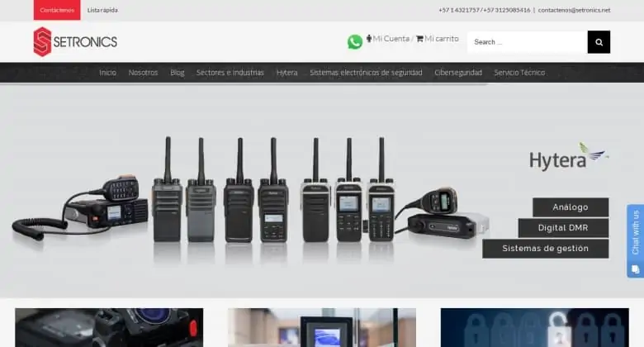The width and height of the screenshot is (644, 347).
Task: Open the Lista rápida link
Action: click(102, 10)
